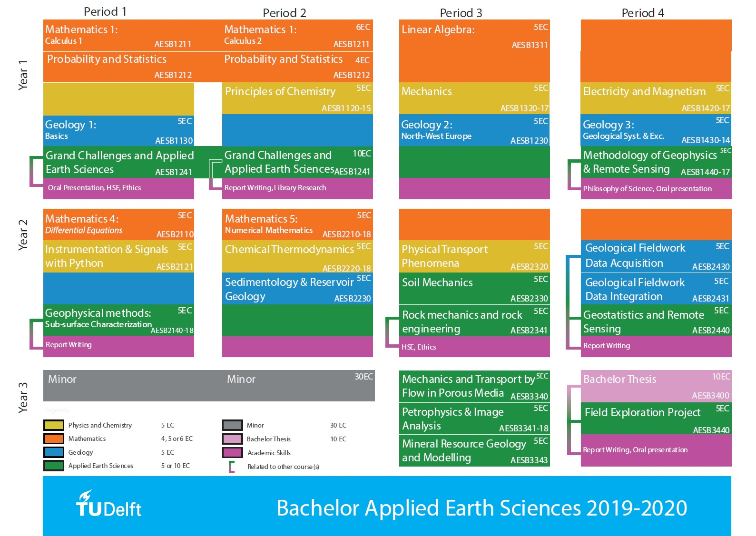
Task: Click 'Oral Presentation, HSE, Ethics' skills text
Action: 94,188
